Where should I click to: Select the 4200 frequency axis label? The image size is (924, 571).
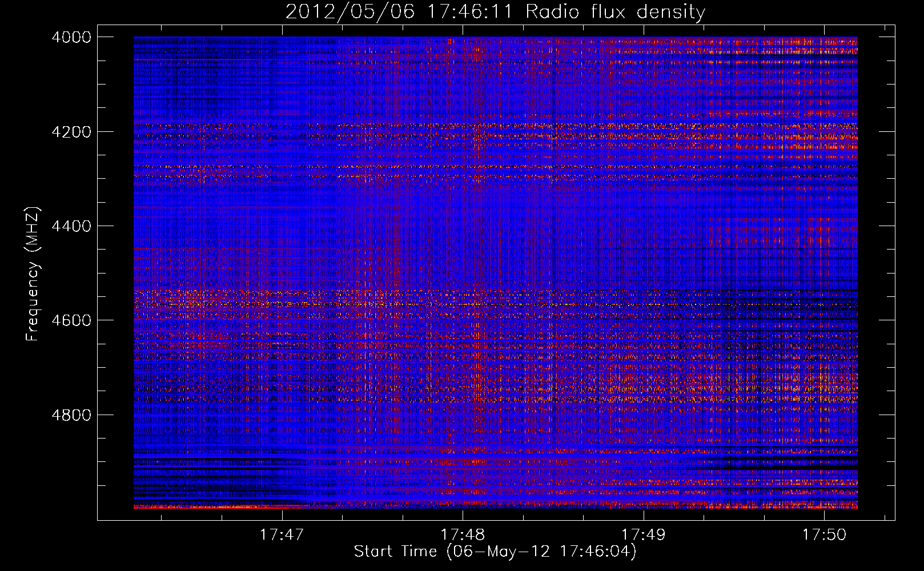coord(71,131)
